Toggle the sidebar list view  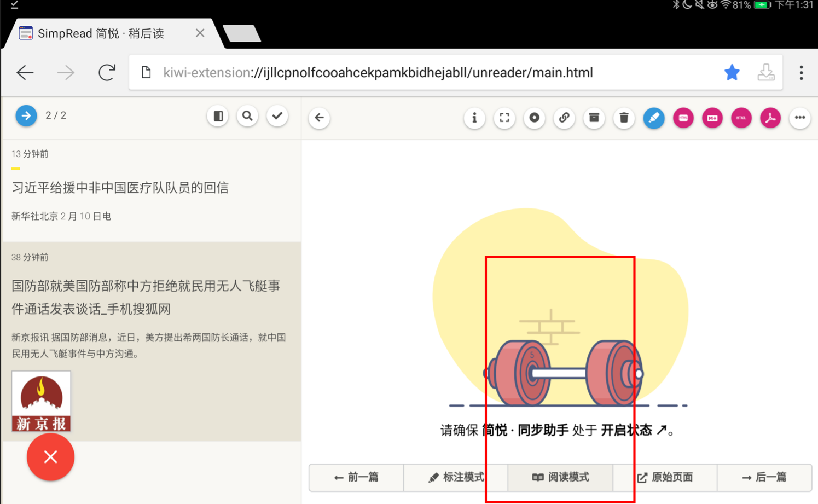(x=217, y=115)
